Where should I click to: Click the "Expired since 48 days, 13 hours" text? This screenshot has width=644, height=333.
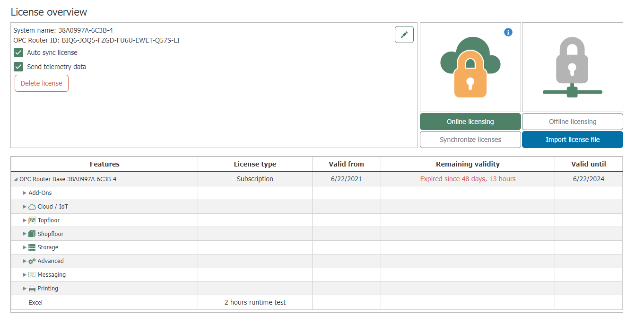(x=468, y=179)
